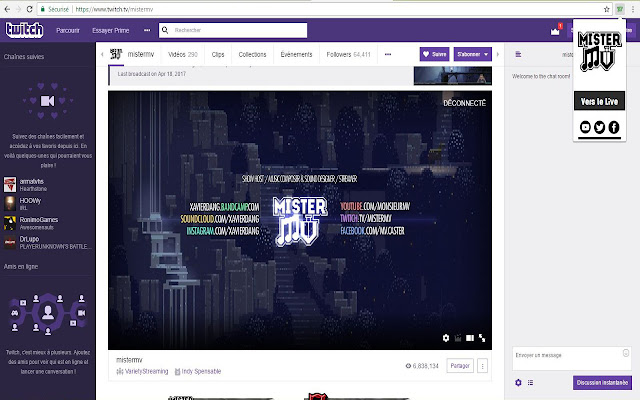640x400 pixels.
Task: Click the Partager button
Action: tap(460, 366)
